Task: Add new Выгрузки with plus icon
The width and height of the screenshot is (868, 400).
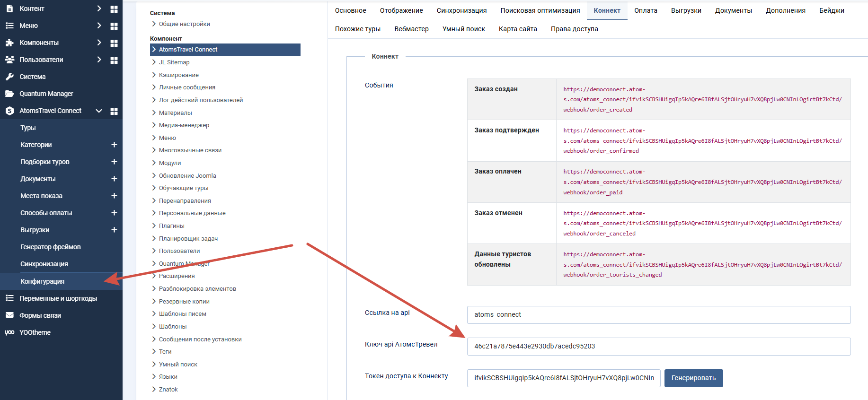Action: pyautogui.click(x=114, y=230)
